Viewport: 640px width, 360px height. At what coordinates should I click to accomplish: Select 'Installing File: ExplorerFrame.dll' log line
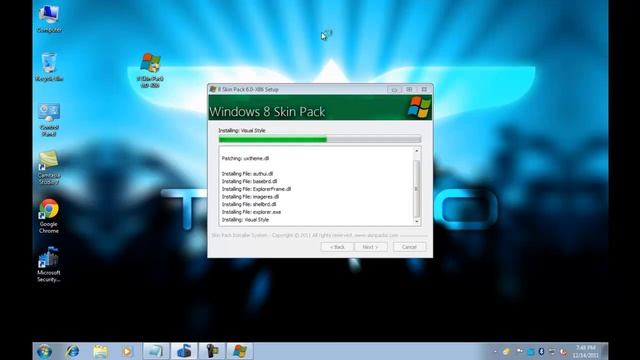(x=256, y=189)
